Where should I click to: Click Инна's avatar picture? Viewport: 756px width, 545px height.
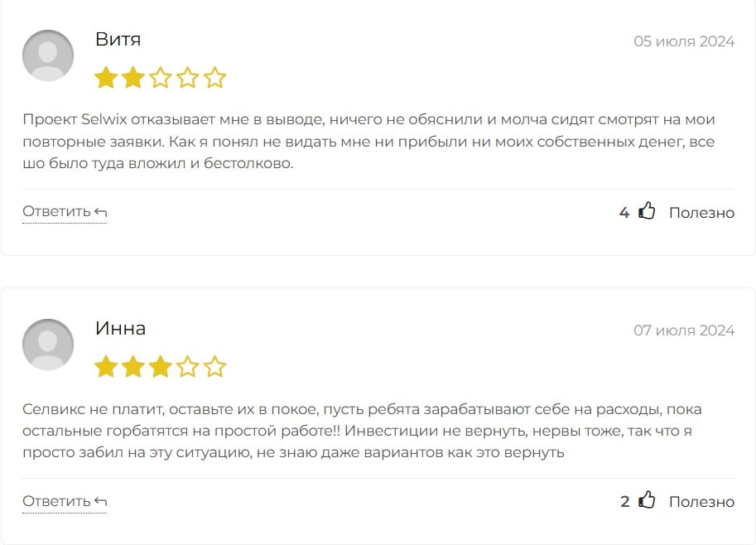[x=48, y=345]
